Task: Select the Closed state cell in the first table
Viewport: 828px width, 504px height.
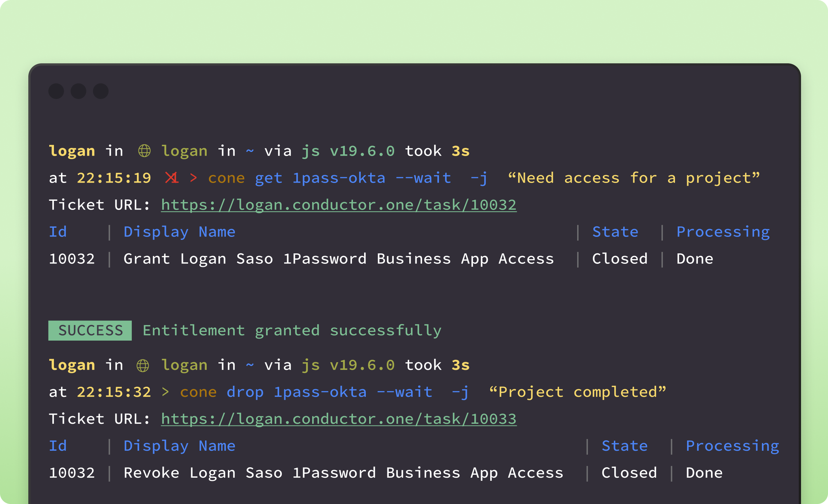Action: 620,258
